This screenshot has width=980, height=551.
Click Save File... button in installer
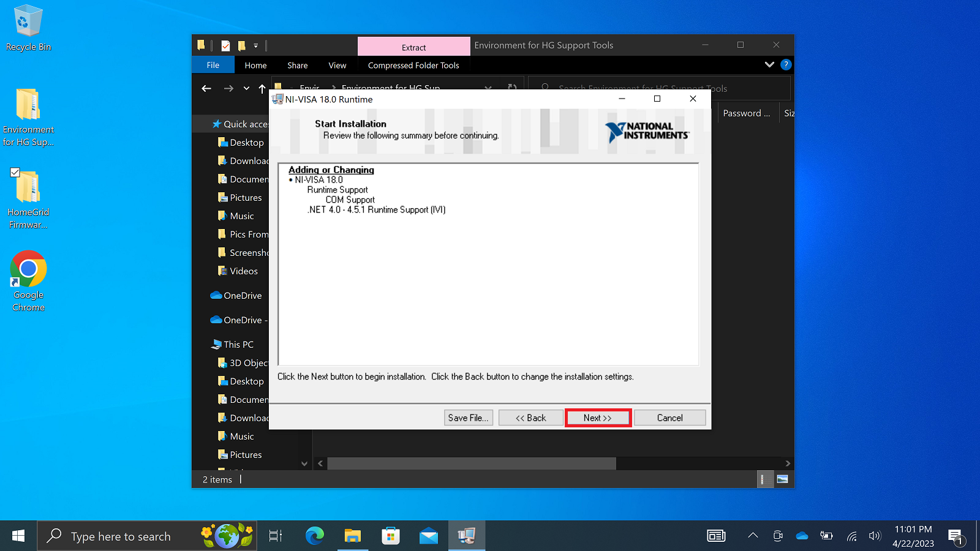tap(468, 418)
